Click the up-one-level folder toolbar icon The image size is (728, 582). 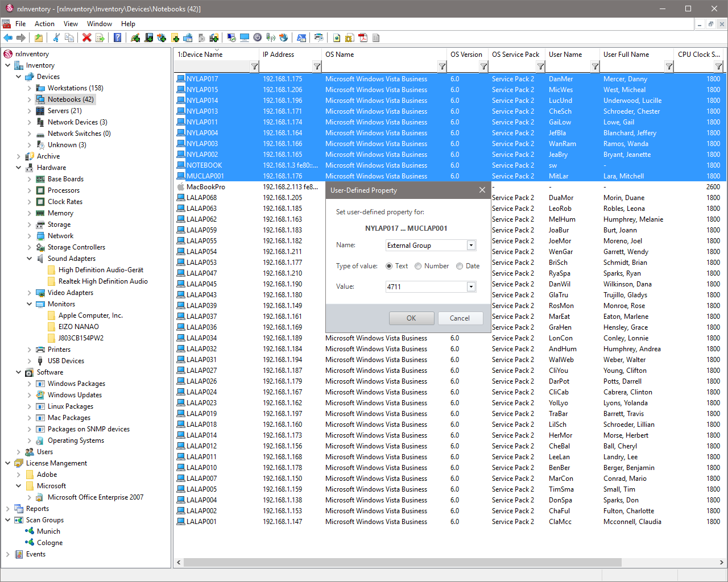[x=38, y=38]
